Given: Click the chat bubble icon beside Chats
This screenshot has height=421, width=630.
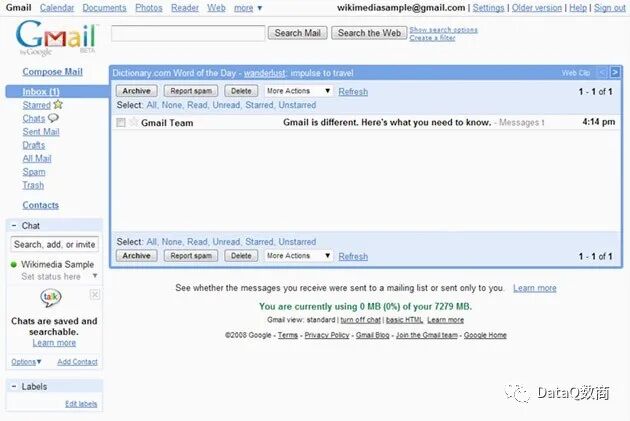Looking at the screenshot, I should coord(53,118).
